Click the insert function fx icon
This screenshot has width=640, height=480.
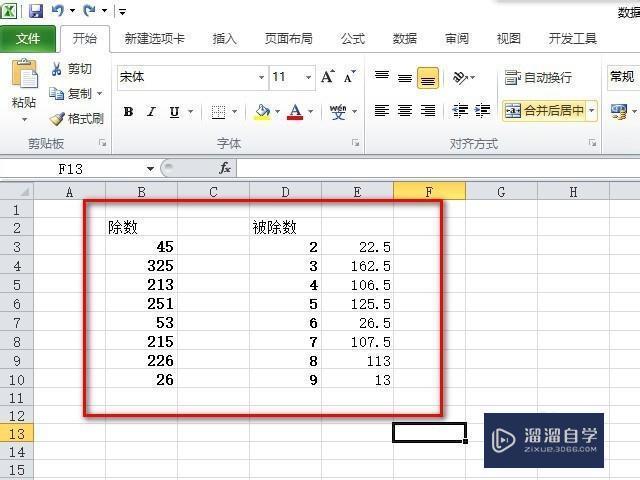pos(225,168)
